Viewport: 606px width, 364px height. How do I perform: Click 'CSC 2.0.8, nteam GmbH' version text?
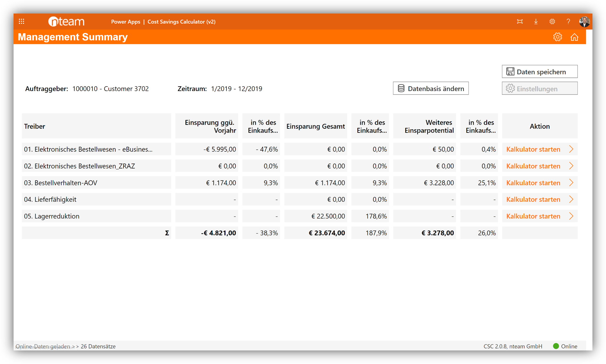513,346
